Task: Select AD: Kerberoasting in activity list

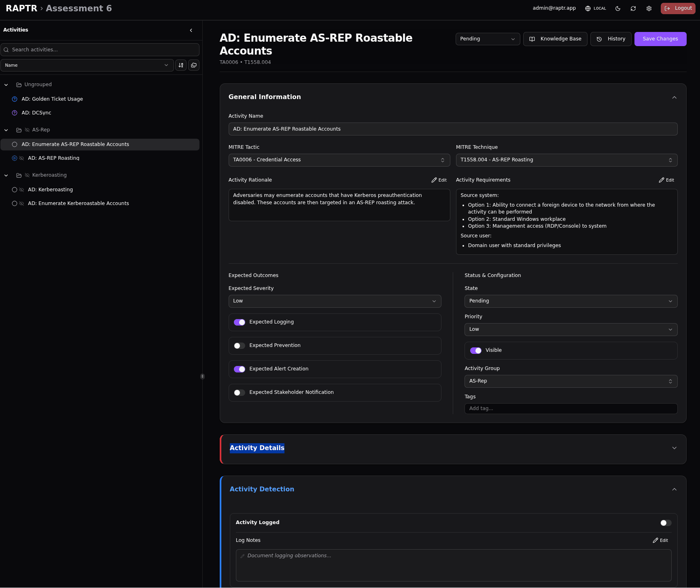Action: (50, 190)
